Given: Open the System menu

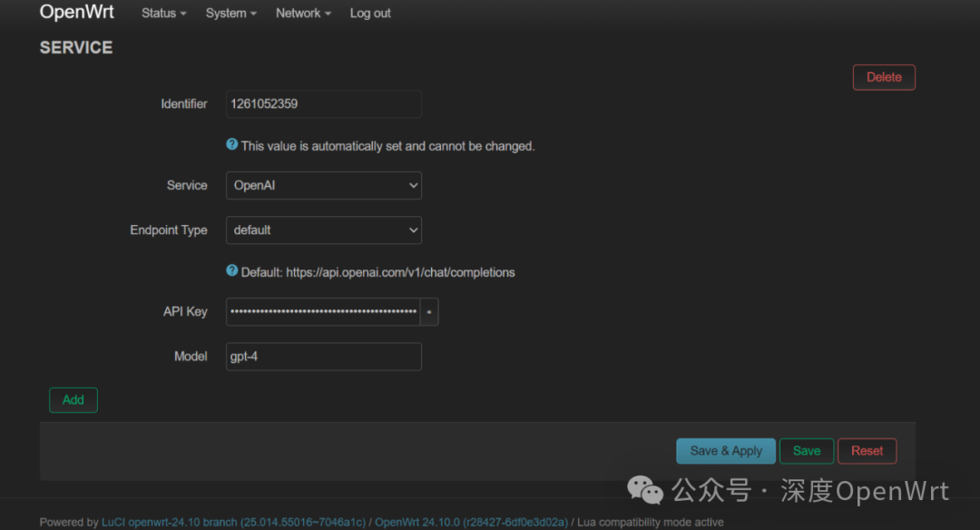Looking at the screenshot, I should click(231, 13).
